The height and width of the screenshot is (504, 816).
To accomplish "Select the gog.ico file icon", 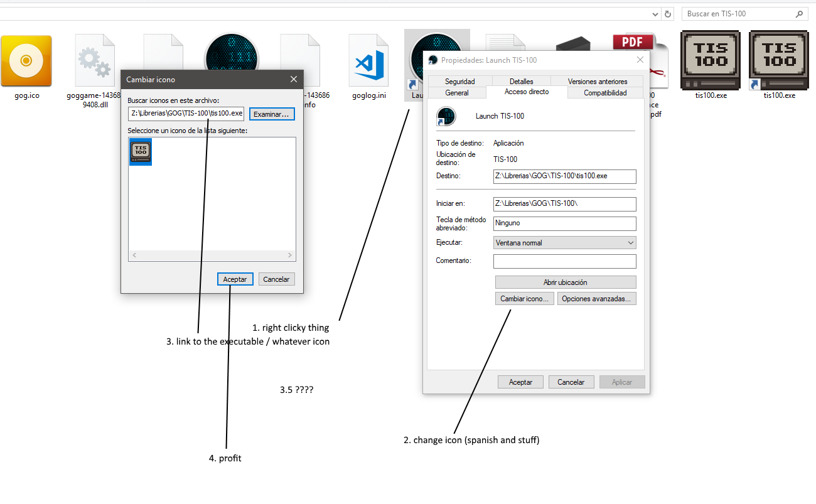I will pos(26,60).
